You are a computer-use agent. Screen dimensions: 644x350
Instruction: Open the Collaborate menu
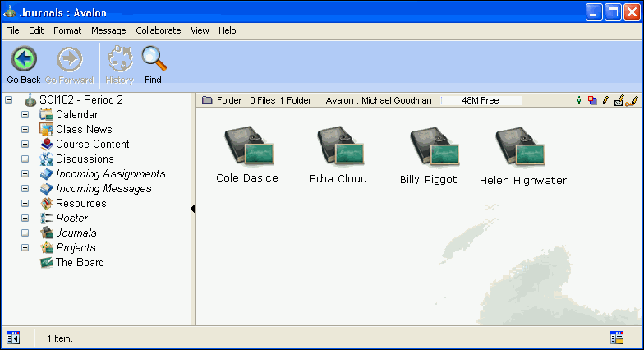click(158, 30)
